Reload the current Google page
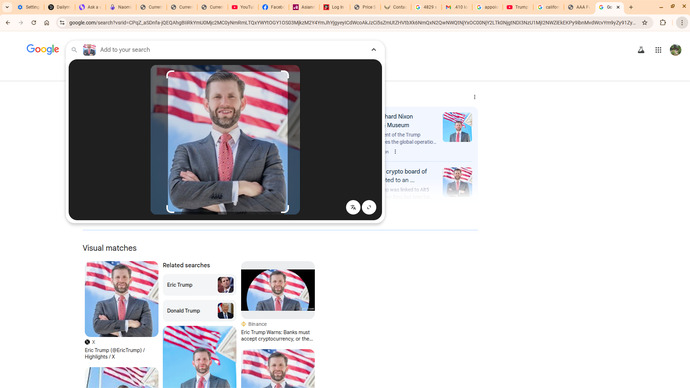This screenshot has width=690, height=388. click(33, 22)
